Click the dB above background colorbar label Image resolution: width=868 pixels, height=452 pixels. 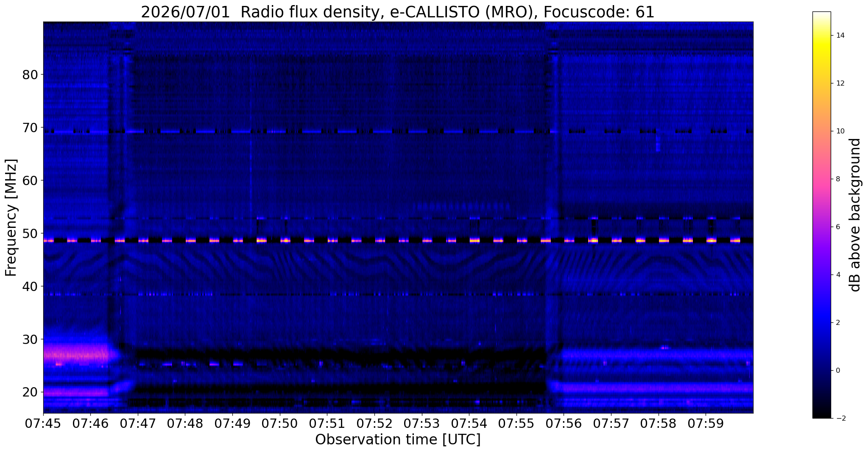(x=855, y=215)
